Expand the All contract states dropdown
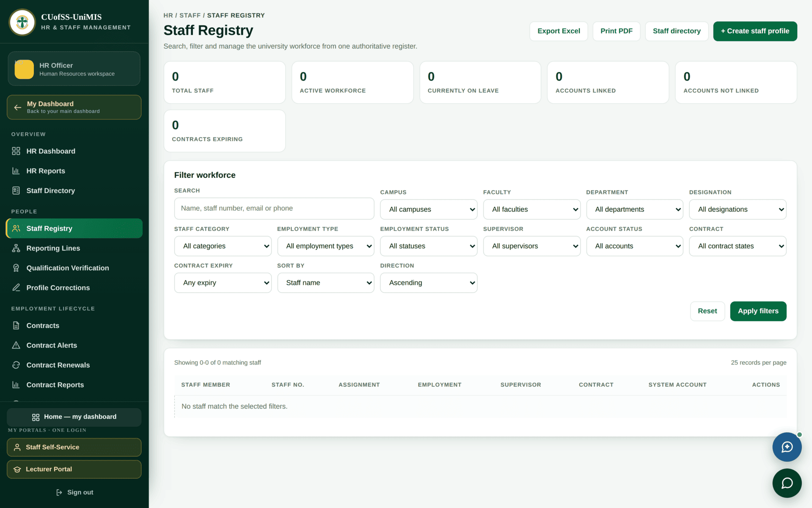Screen dimensions: 812x508 pos(738,246)
